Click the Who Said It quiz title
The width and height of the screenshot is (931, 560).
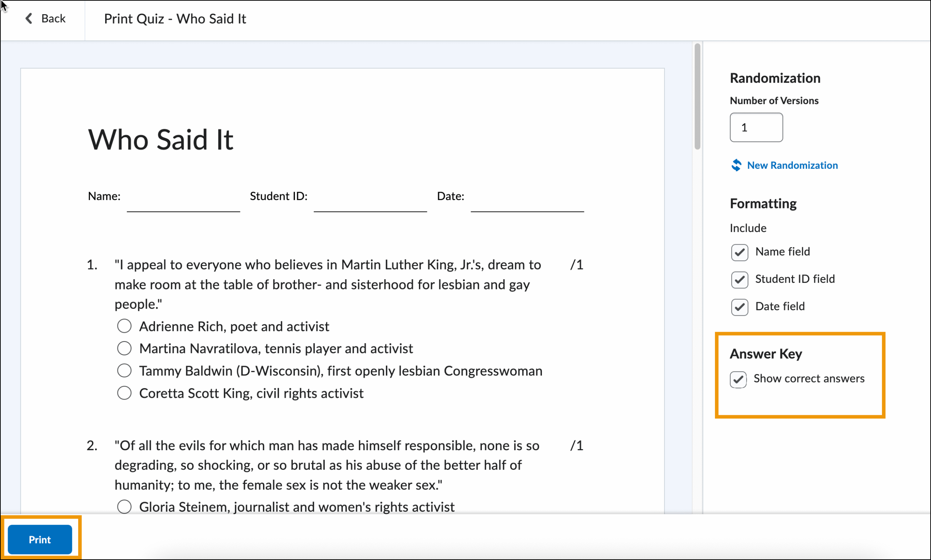pyautogui.click(x=160, y=140)
